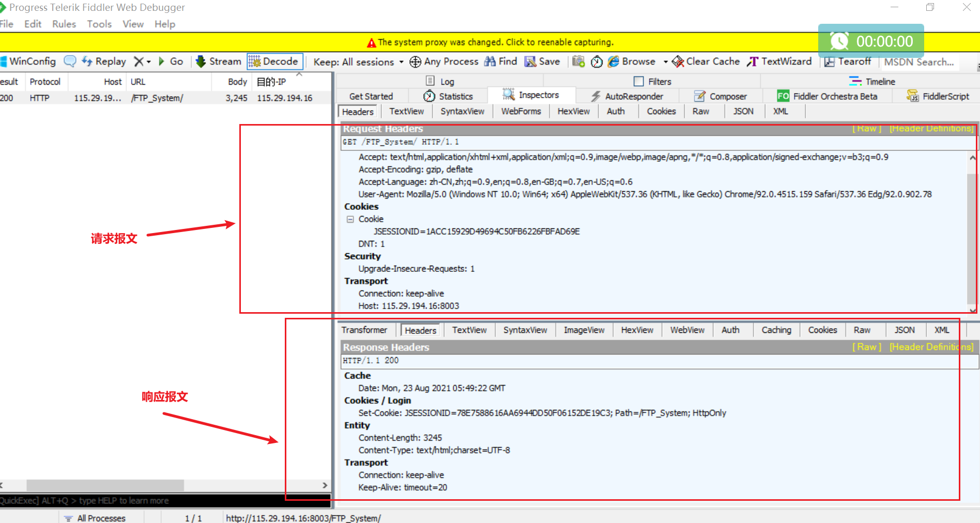Click the Replay toolbar icon
Viewport: 980px width, 523px height.
87,61
